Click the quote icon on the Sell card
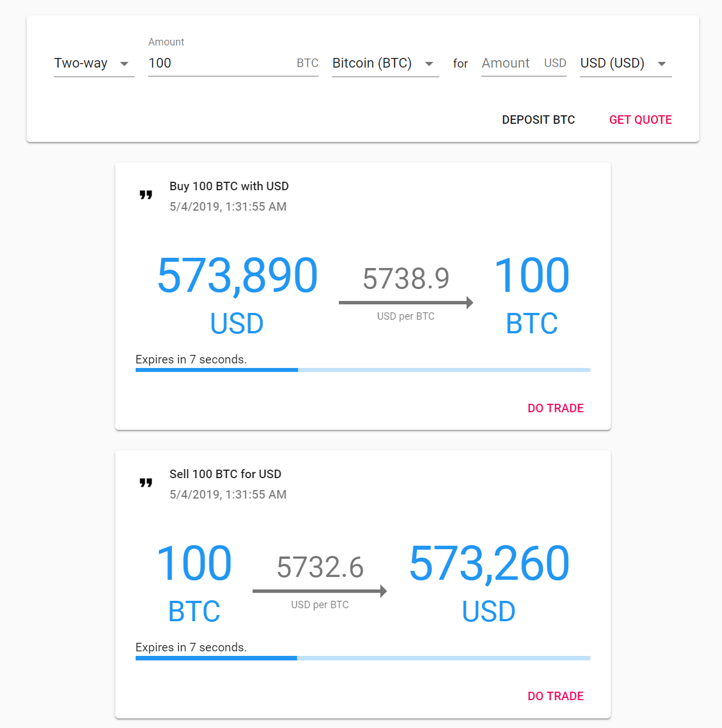 tap(146, 483)
